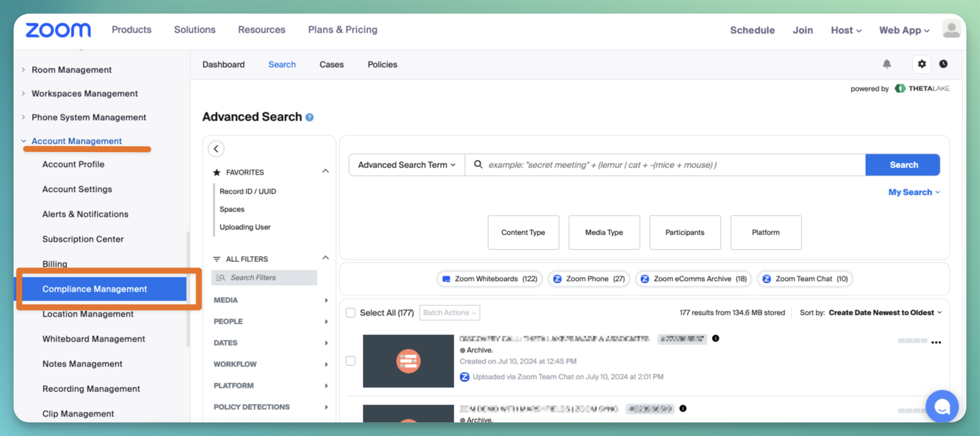Click the clock history icon
This screenshot has width=980, height=436.
[x=944, y=64]
